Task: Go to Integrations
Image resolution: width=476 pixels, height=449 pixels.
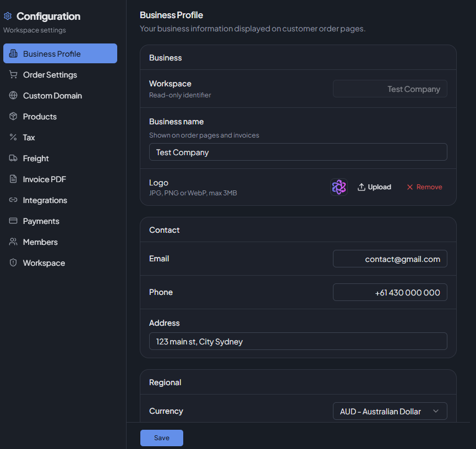Action: tap(60, 200)
